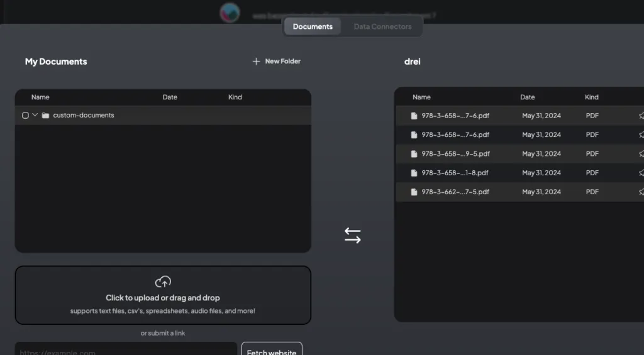Click the Name column header in My Documents

coord(40,97)
